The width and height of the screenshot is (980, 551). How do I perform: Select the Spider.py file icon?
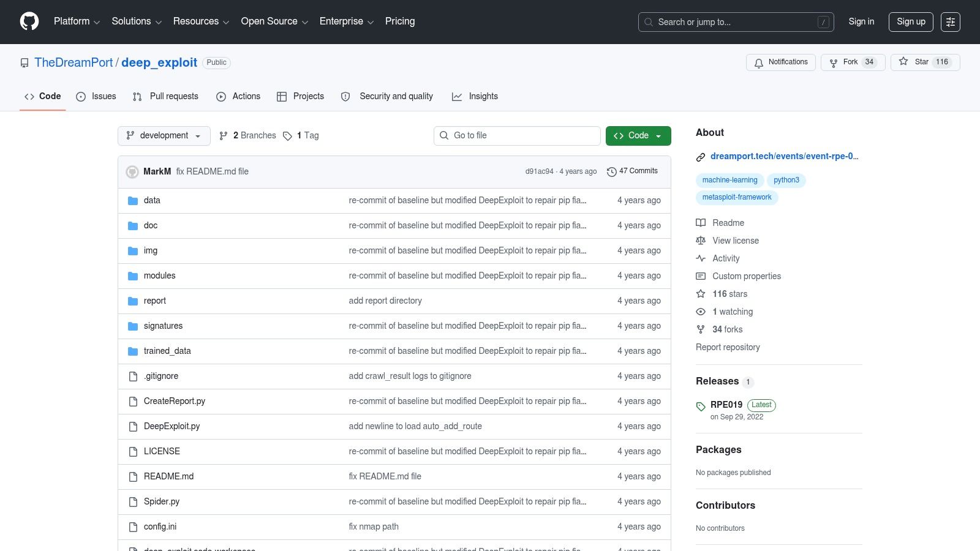coord(133,502)
